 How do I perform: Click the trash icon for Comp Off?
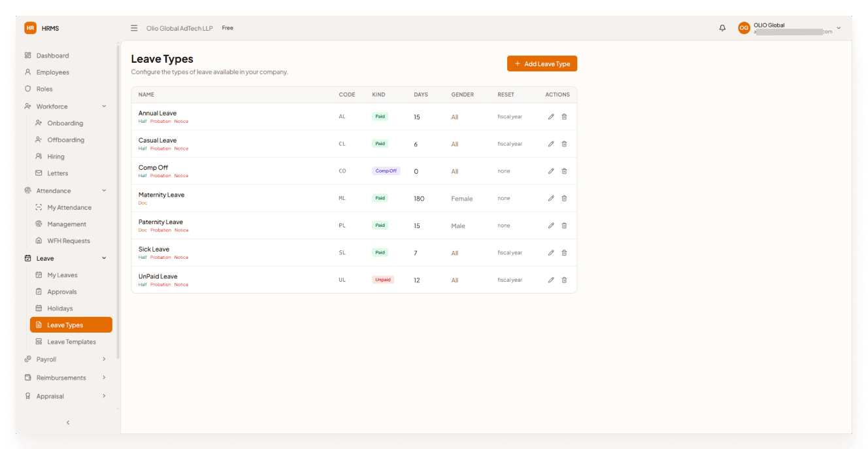pyautogui.click(x=564, y=171)
